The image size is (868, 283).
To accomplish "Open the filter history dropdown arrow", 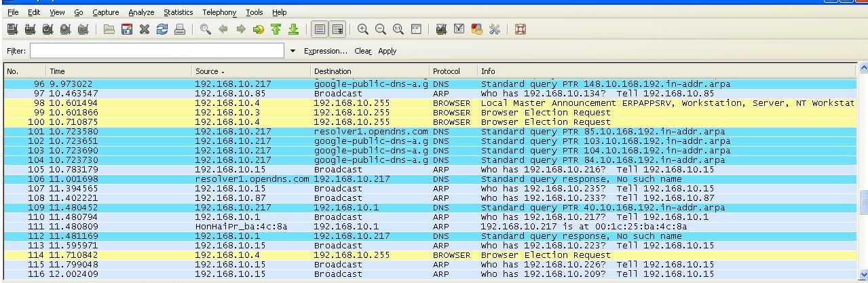I will [293, 51].
